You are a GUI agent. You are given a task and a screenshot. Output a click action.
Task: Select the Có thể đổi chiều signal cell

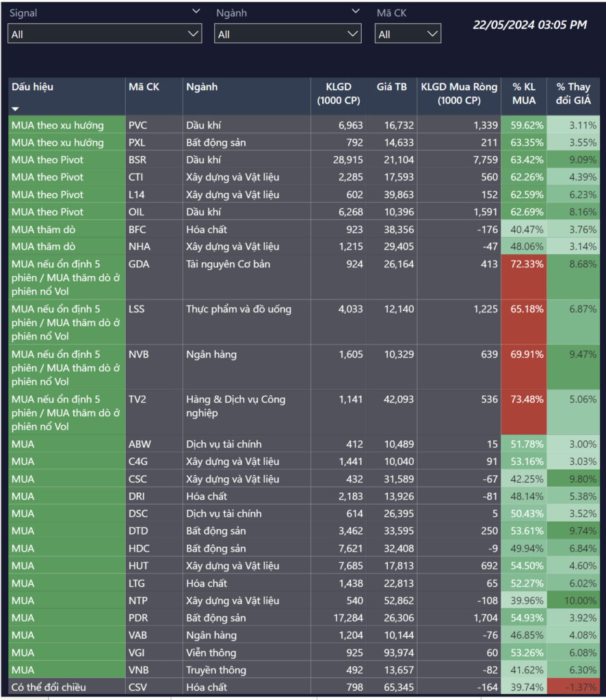49,687
